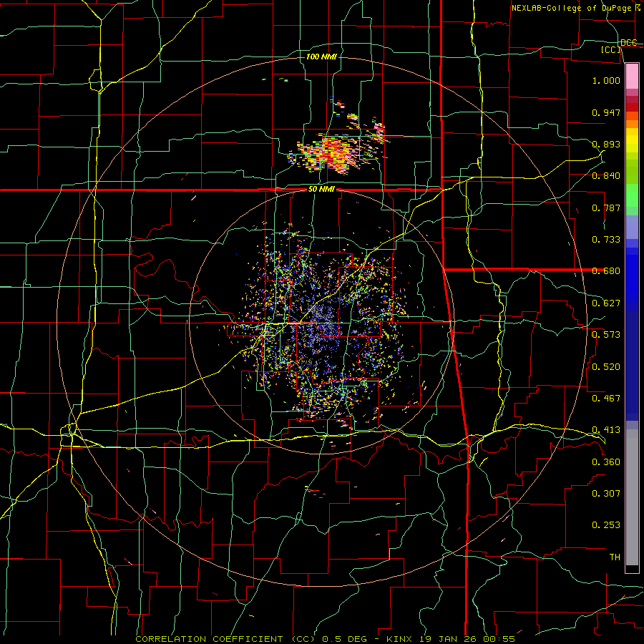644x644 pixels.
Task: Click the 0.840 value on the color scale
Action: click(x=606, y=176)
